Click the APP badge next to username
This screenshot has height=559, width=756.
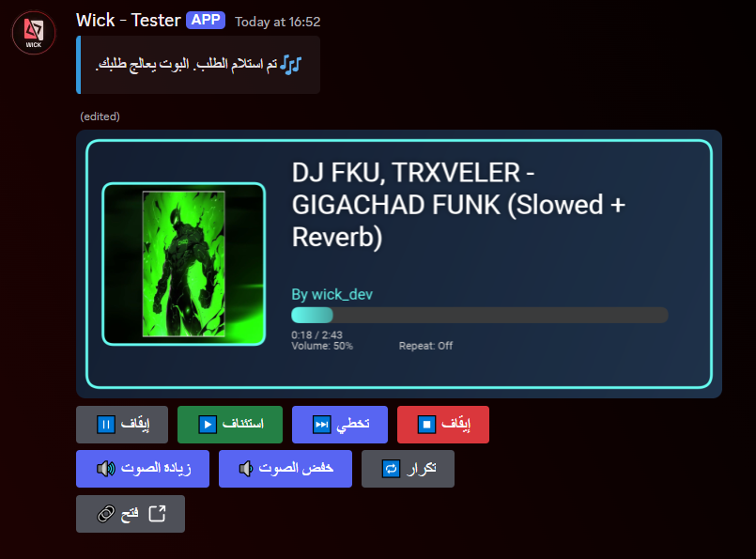(x=206, y=21)
